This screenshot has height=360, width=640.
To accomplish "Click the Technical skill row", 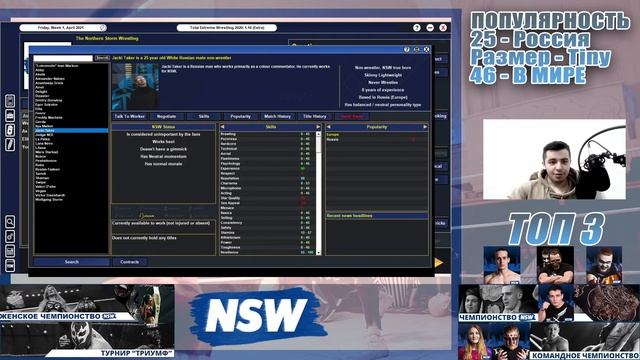I will [x=268, y=149].
